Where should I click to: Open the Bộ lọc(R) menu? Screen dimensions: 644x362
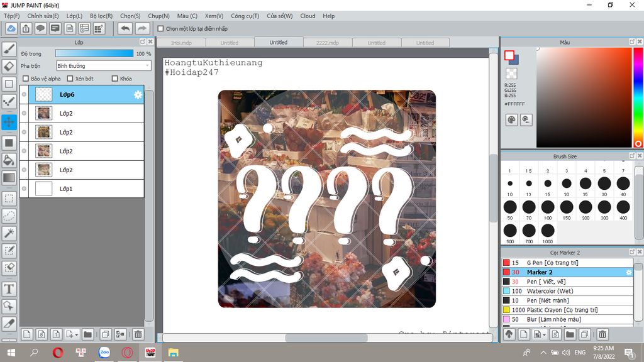[x=101, y=16]
